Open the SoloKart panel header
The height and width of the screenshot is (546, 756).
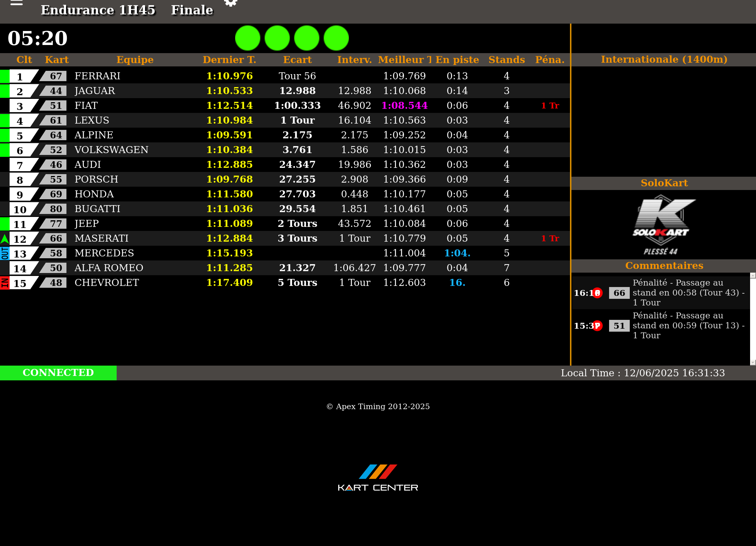click(664, 183)
